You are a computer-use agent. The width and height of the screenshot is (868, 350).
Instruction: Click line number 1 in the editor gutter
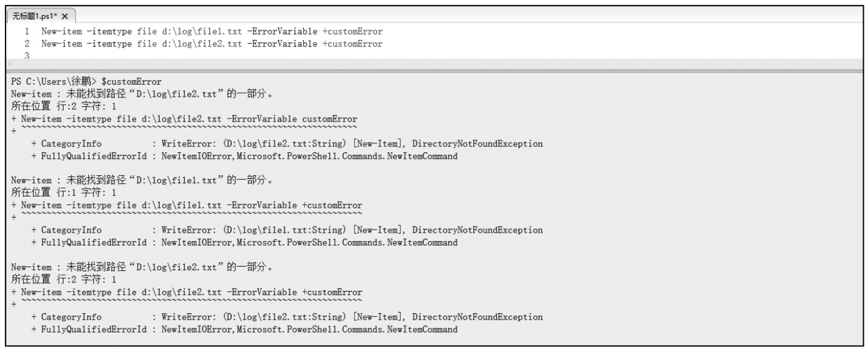[x=27, y=31]
